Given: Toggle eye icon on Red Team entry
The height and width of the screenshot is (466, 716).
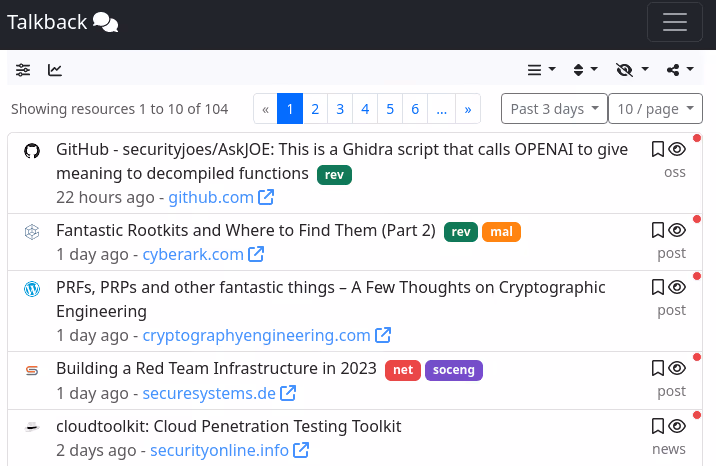Looking at the screenshot, I should point(677,368).
